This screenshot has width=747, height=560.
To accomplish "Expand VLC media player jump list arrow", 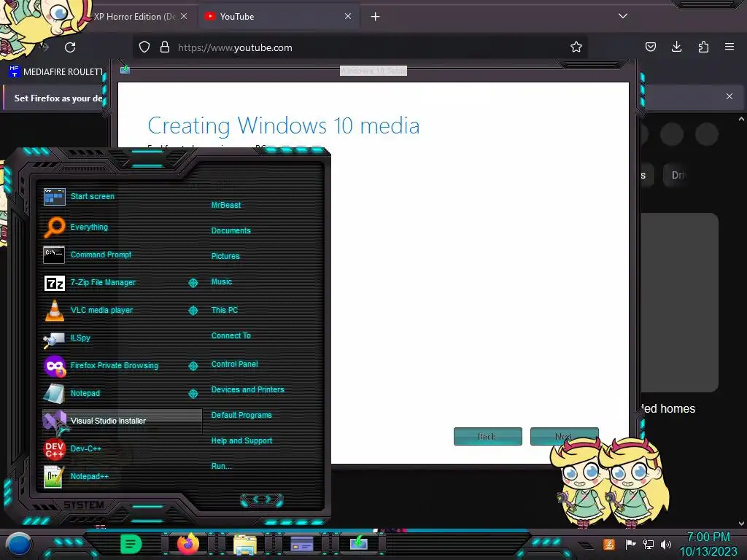I will click(x=193, y=311).
